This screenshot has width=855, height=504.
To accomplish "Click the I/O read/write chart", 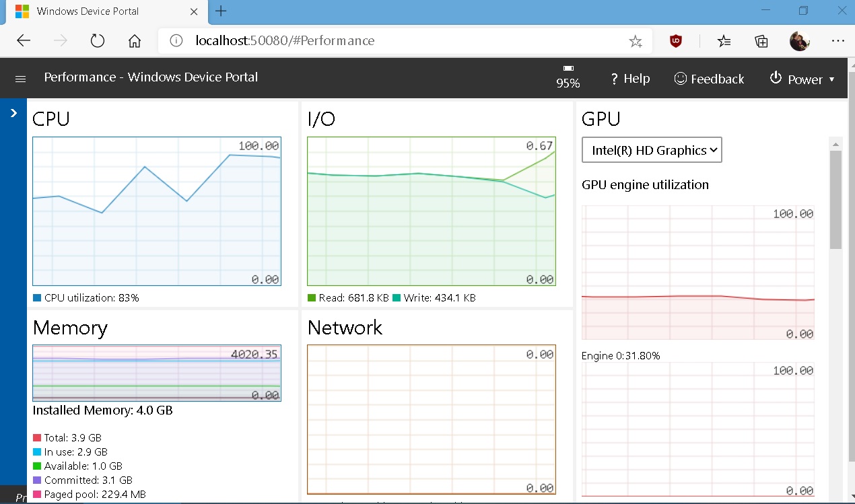I will point(432,211).
